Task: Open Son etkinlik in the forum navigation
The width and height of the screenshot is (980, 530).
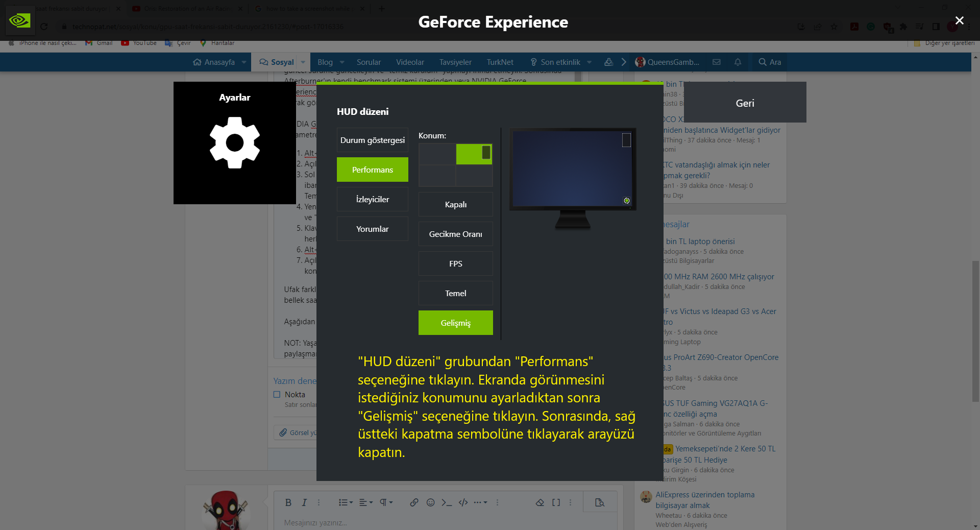Action: coord(555,62)
